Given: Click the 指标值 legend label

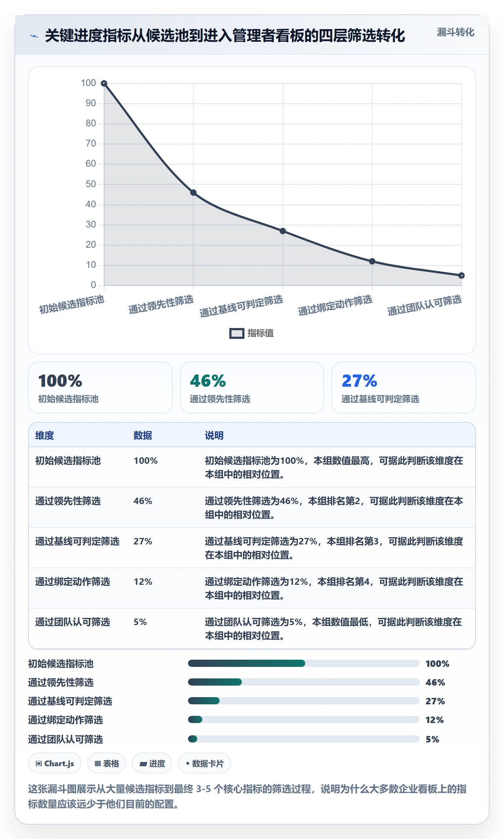Looking at the screenshot, I should pyautogui.click(x=260, y=333).
